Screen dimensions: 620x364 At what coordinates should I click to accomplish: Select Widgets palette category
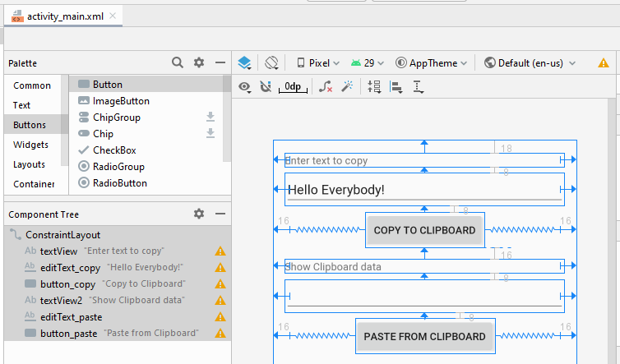point(30,145)
